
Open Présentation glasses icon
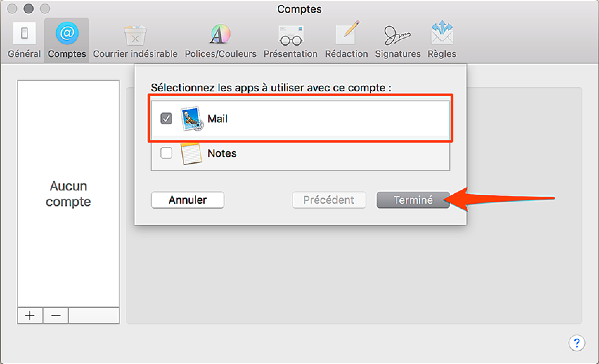[x=291, y=35]
